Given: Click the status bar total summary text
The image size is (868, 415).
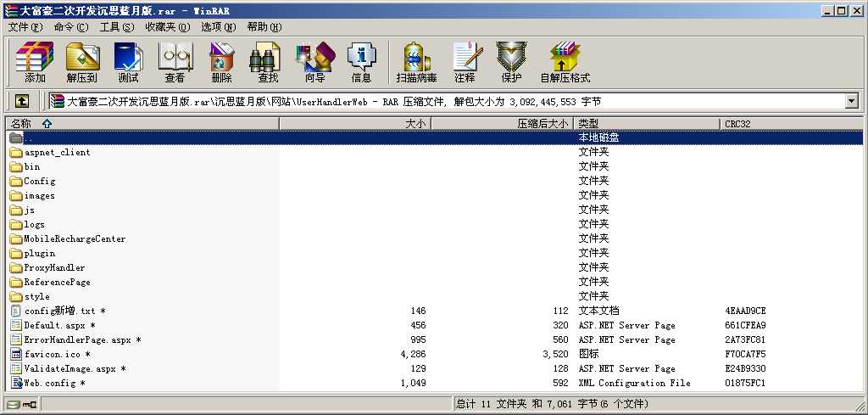Looking at the screenshot, I should 552,404.
